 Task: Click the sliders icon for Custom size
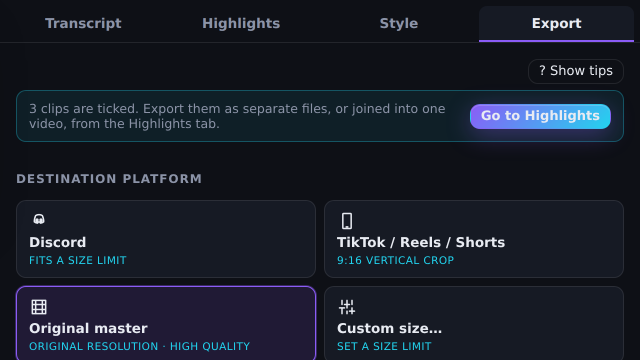pos(347,307)
